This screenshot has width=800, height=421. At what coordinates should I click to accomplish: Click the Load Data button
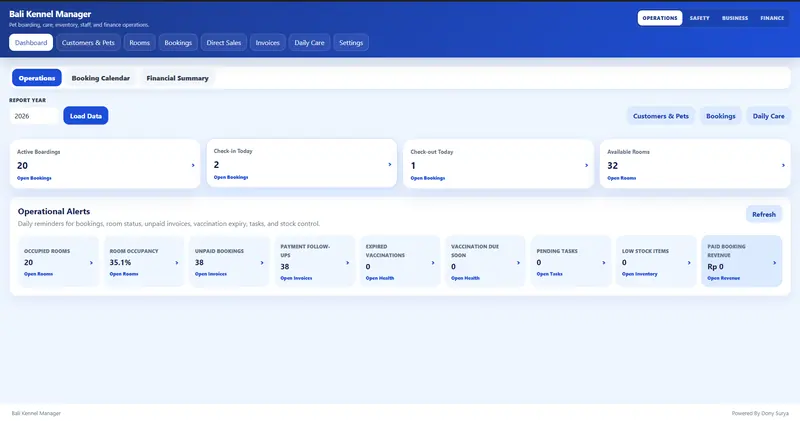[86, 116]
